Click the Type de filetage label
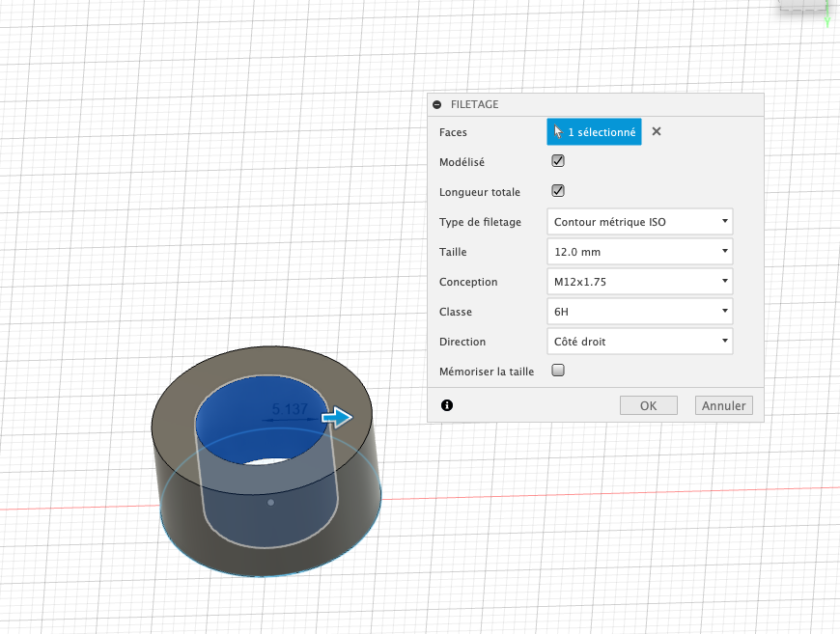This screenshot has height=634, width=840. tap(480, 222)
